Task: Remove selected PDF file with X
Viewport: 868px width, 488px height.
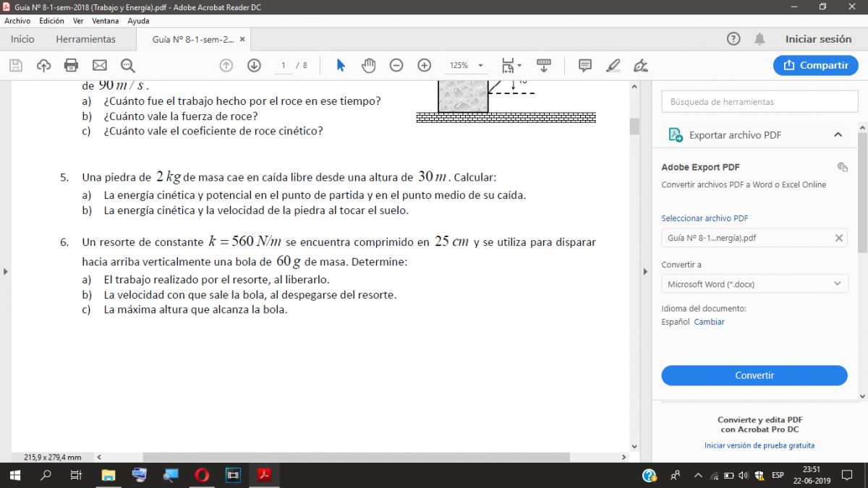Action: pyautogui.click(x=839, y=238)
